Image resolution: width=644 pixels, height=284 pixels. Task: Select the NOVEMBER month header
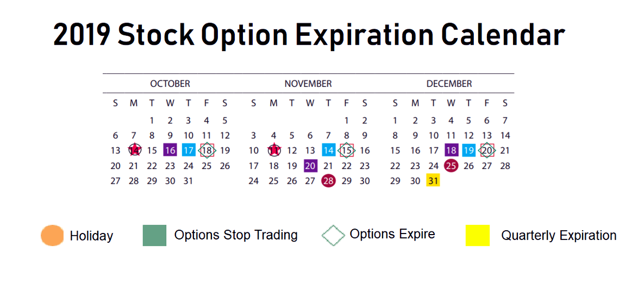pos(308,84)
